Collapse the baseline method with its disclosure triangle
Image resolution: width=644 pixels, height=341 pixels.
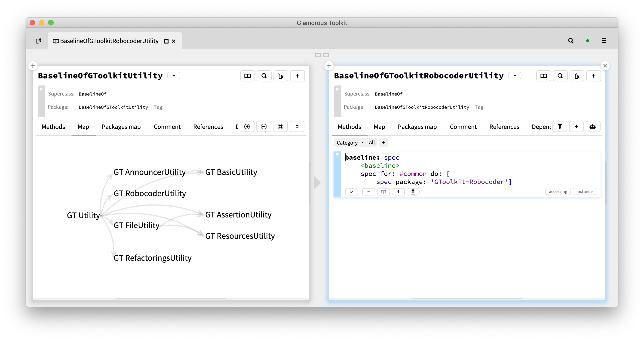coord(337,155)
